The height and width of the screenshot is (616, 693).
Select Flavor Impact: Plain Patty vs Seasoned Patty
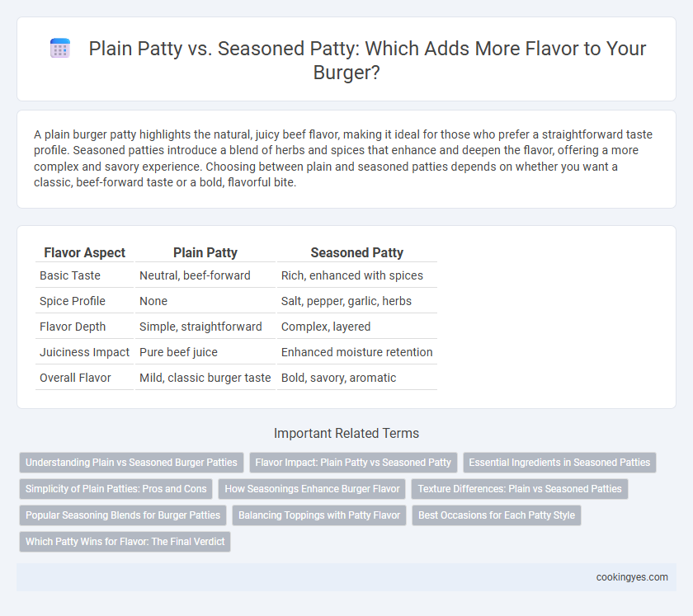click(353, 463)
